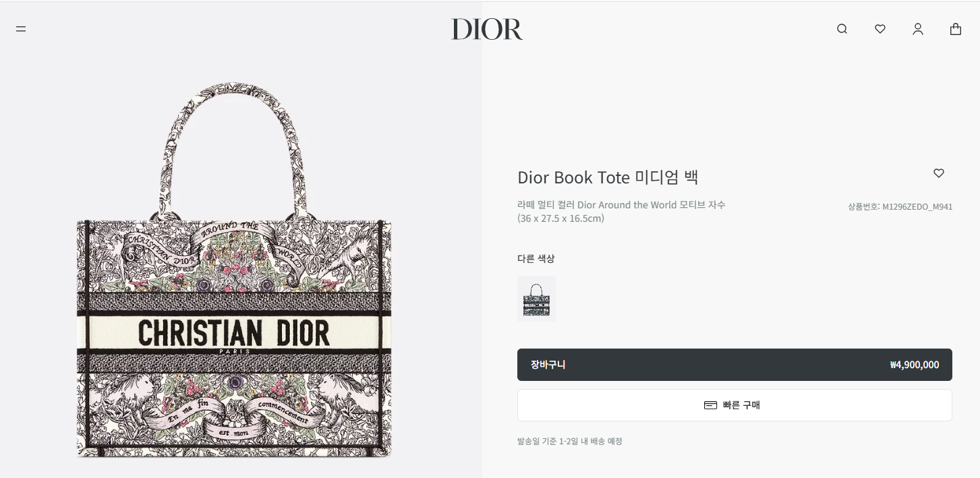
Task: Click the delivery notice 1-2일 내 배송 예정
Action: tap(569, 442)
